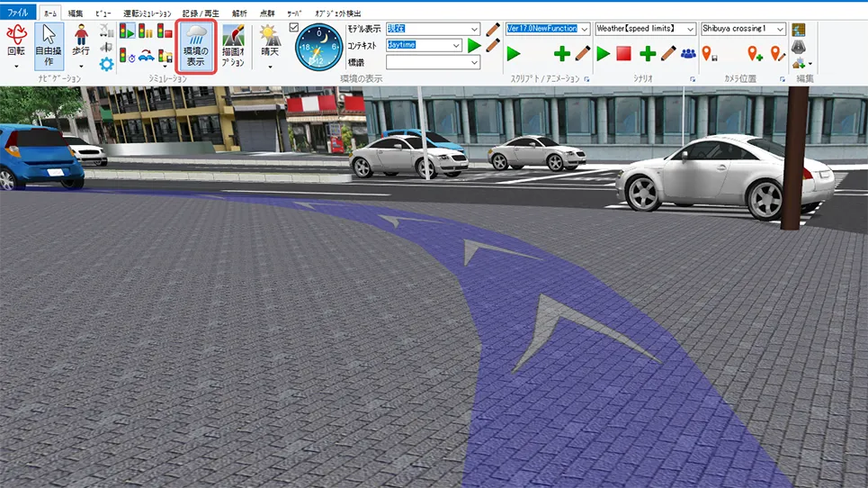The image size is (868, 488).
Task: Expand the Shibuya crossing 1 camera dropdown
Action: [780, 29]
